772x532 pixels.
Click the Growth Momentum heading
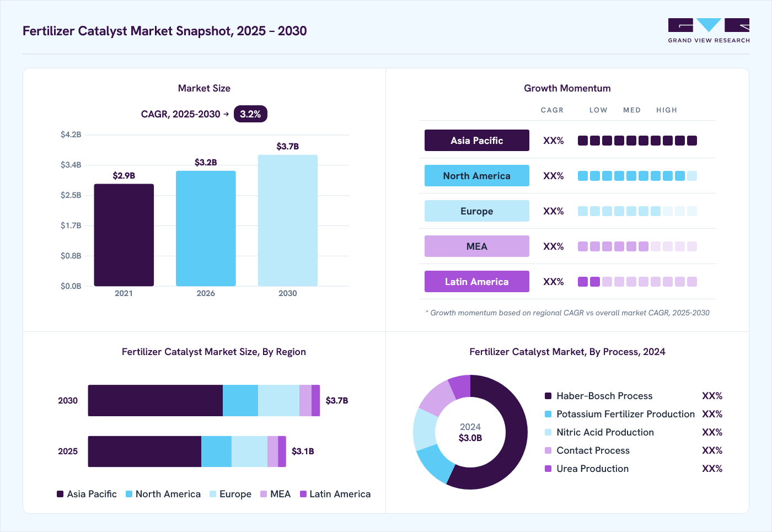tap(567, 88)
